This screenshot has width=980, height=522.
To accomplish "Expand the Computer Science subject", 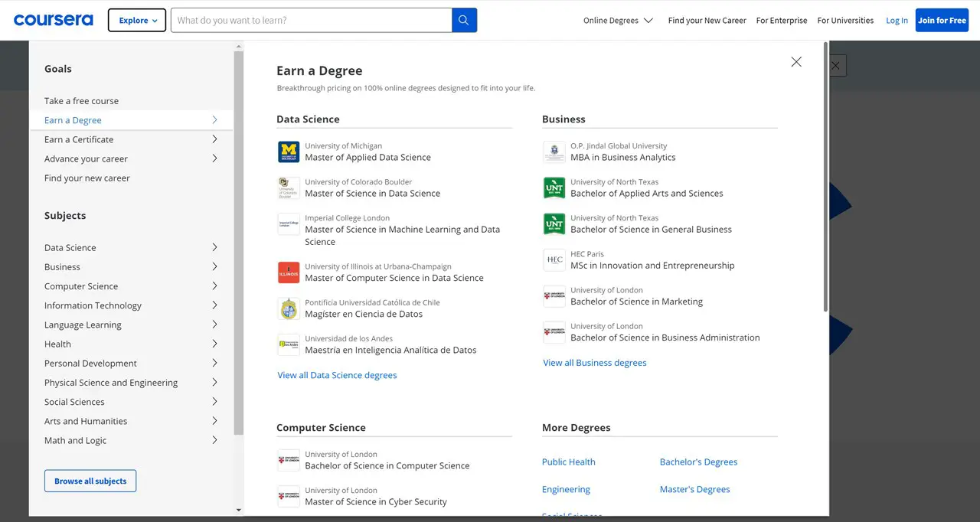I will click(x=214, y=286).
